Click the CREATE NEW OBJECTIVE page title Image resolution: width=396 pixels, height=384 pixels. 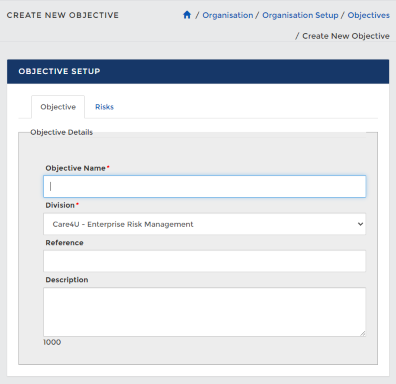pos(63,15)
